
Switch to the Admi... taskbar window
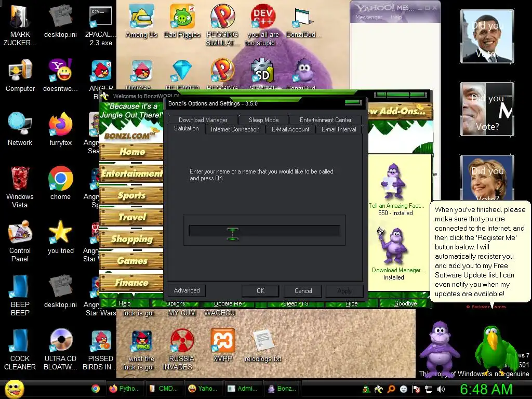243,389
